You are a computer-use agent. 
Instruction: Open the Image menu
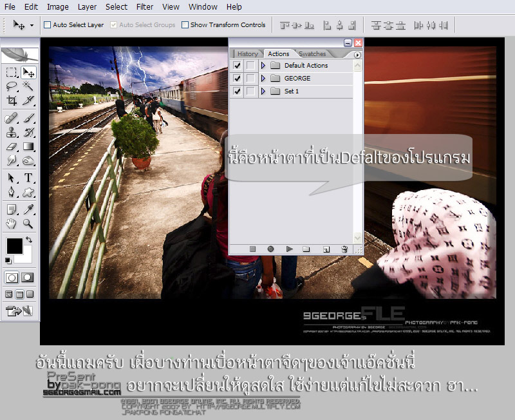[x=58, y=7]
